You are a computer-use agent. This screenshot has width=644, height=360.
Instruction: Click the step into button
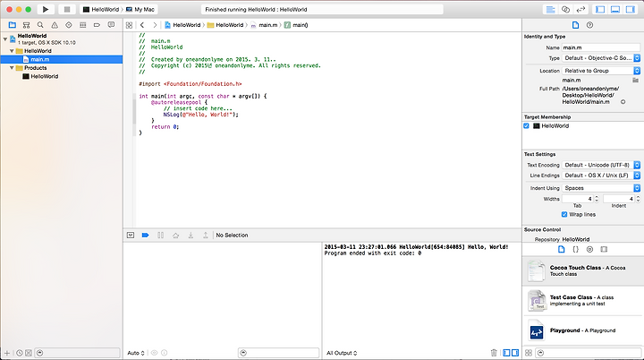coord(191,236)
